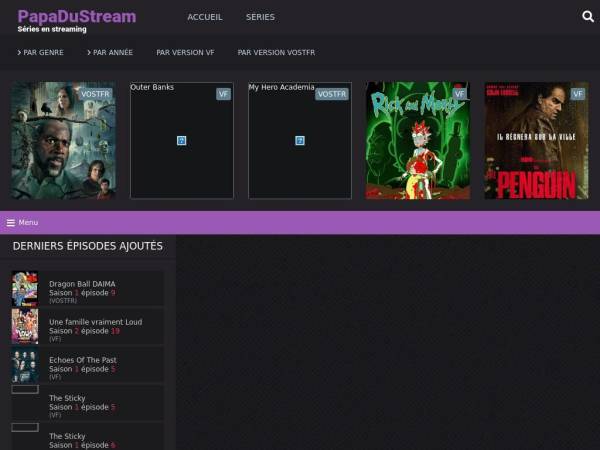This screenshot has height=450, width=600.
Task: Open the first VOSTFR series poster
Action: tap(63, 140)
